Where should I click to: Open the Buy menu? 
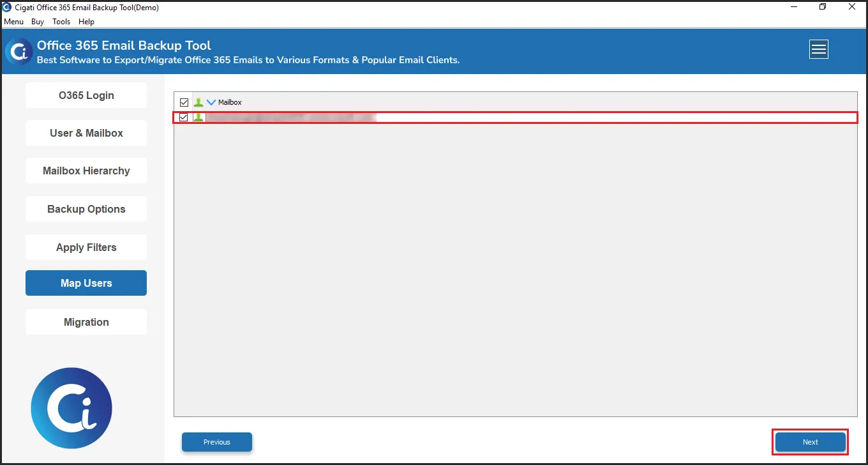click(x=38, y=22)
